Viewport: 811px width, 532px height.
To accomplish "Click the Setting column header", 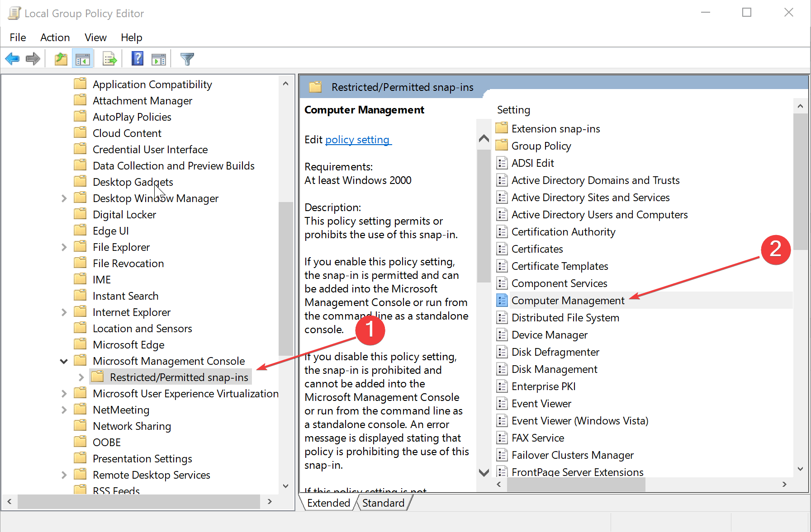I will click(x=513, y=110).
